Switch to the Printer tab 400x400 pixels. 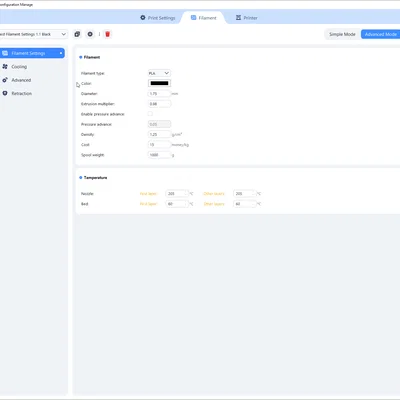pos(247,18)
